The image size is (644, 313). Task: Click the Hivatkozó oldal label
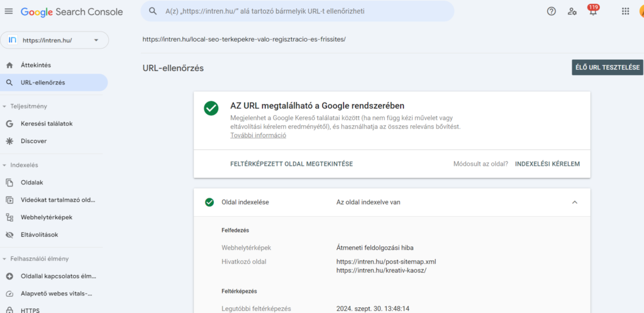tap(243, 261)
